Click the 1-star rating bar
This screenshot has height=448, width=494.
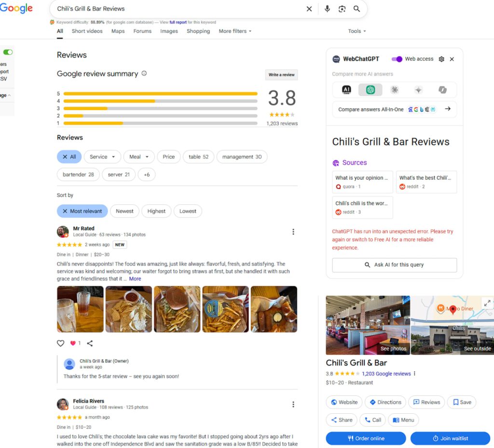(x=160, y=123)
